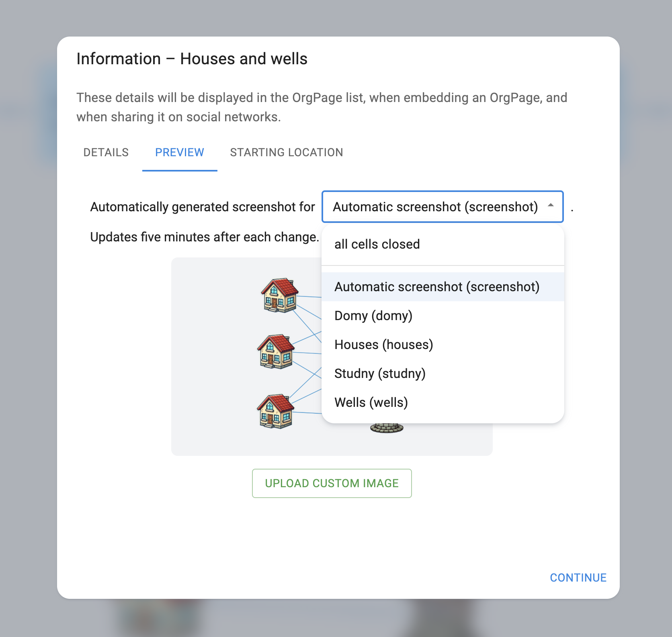Collapse the dropdown via its chevron arrow

tap(551, 206)
